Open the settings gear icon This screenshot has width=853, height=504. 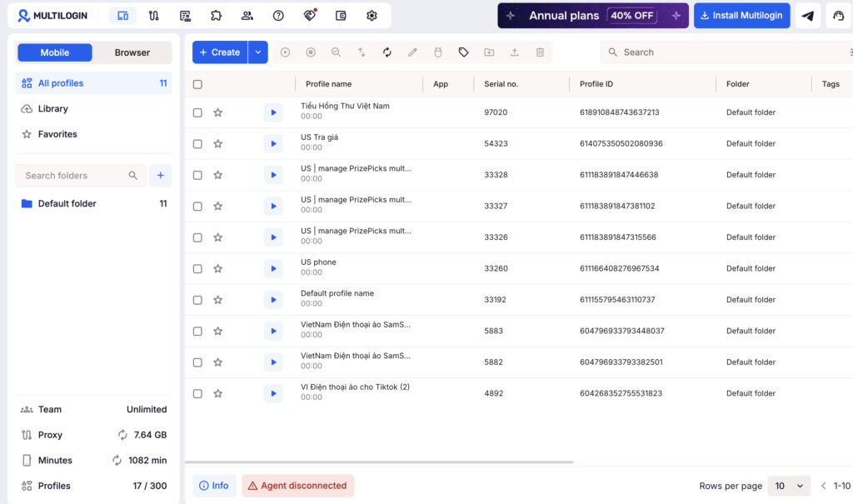coord(372,16)
